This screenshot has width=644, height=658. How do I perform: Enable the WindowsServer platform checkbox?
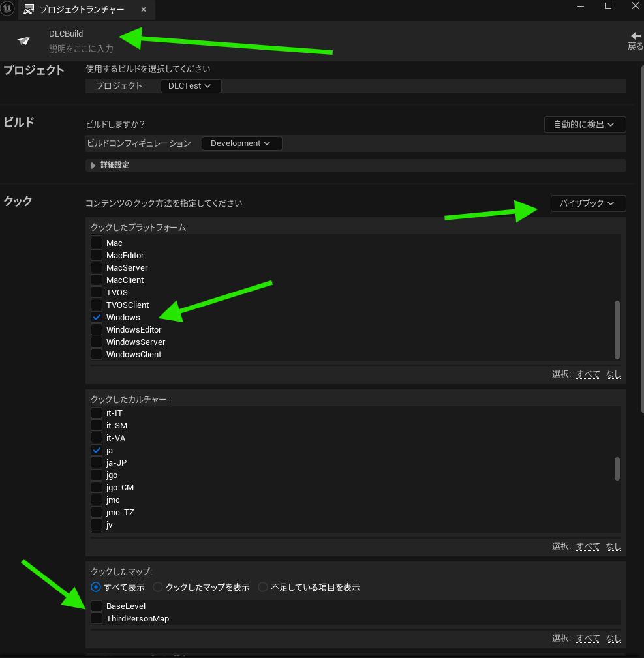pyautogui.click(x=97, y=342)
